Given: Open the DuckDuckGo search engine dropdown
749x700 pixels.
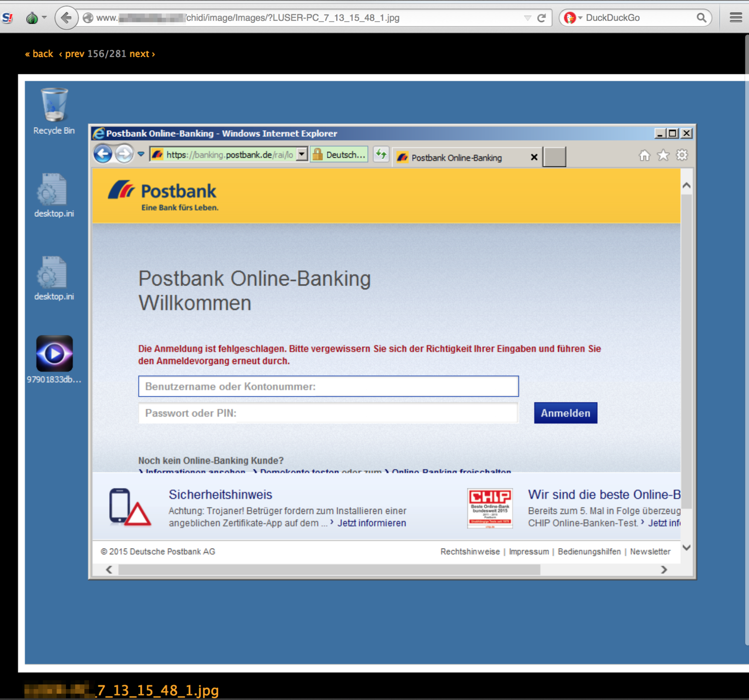Looking at the screenshot, I should [x=580, y=18].
